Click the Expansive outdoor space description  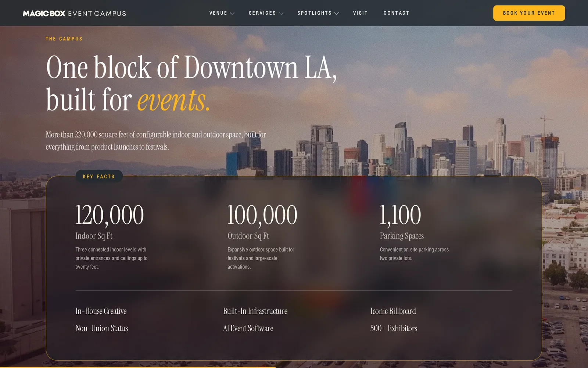pyautogui.click(x=261, y=258)
